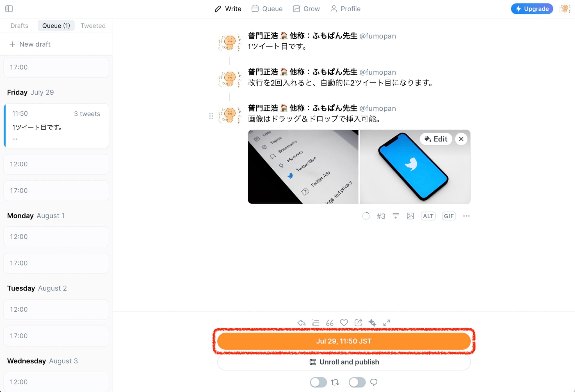Click the heart icon below the thread
This screenshot has height=392, width=575.
pyautogui.click(x=344, y=322)
